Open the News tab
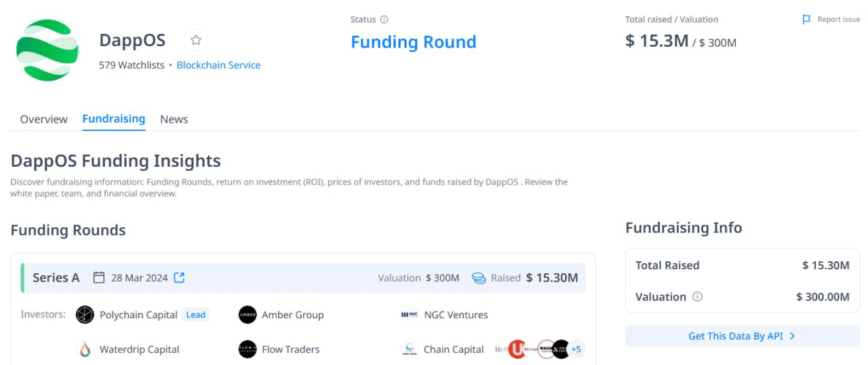The image size is (868, 365). pos(174,119)
